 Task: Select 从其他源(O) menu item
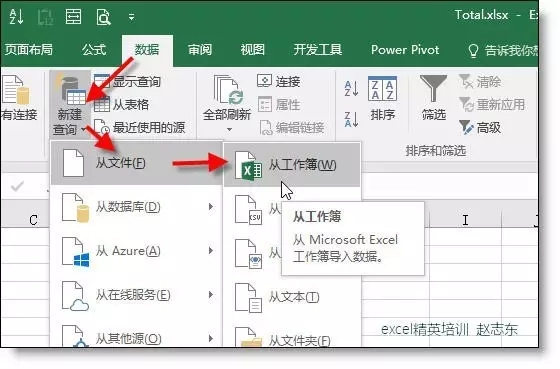(136, 337)
